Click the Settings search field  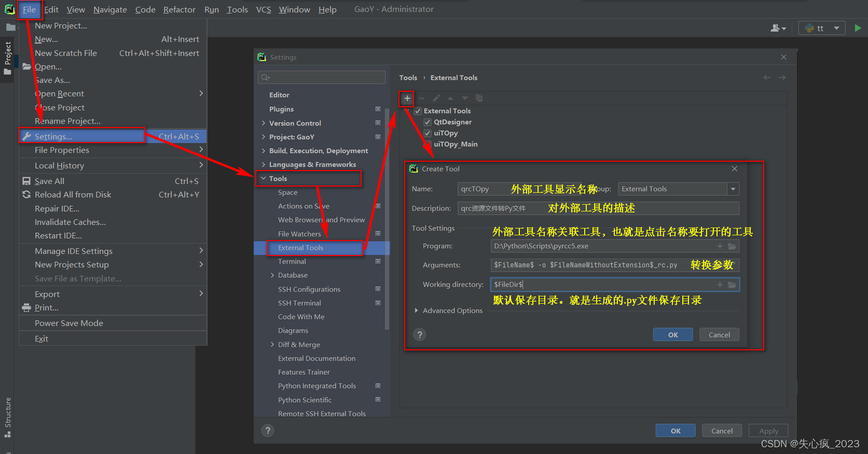coord(322,77)
